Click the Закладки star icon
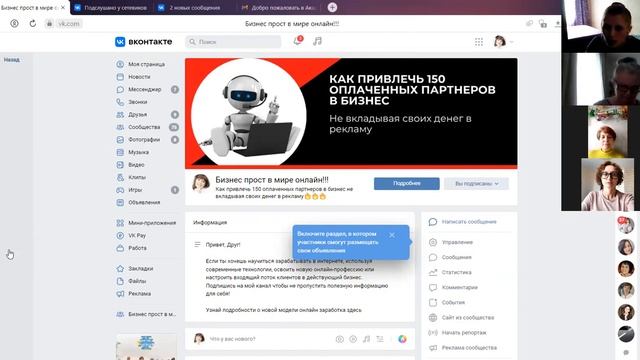This screenshot has width=640, height=360. [120, 269]
